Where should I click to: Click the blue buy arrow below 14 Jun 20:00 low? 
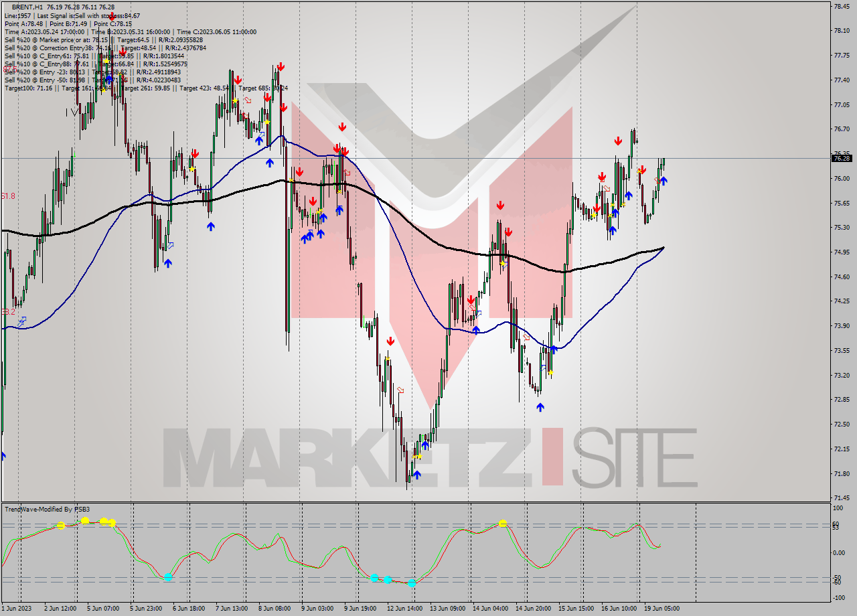tap(540, 406)
